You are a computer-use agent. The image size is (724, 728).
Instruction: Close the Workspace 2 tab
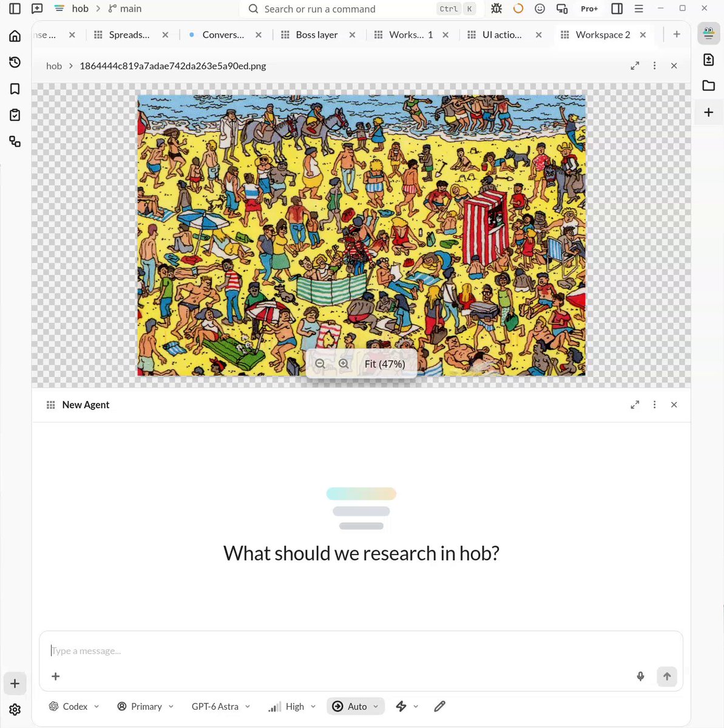click(643, 35)
